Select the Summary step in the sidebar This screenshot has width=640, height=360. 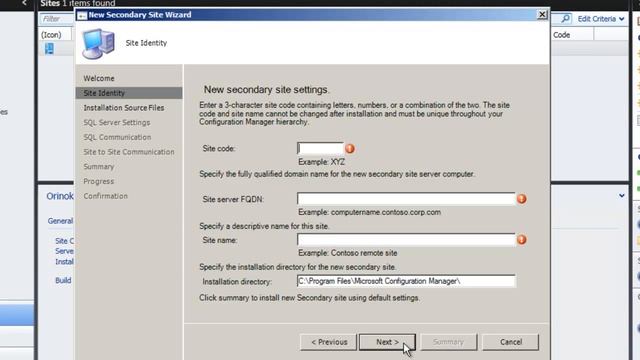click(x=98, y=167)
